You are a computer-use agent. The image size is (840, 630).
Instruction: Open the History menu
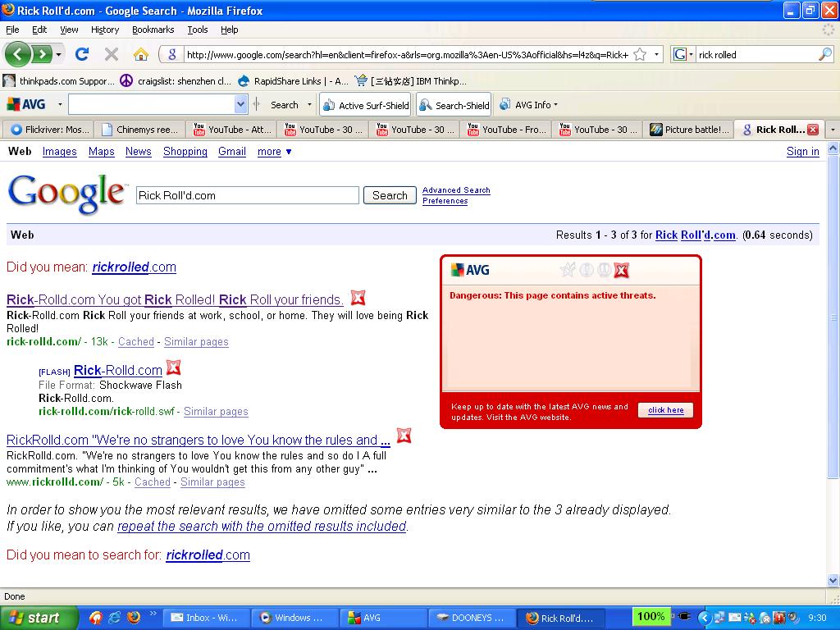(104, 30)
